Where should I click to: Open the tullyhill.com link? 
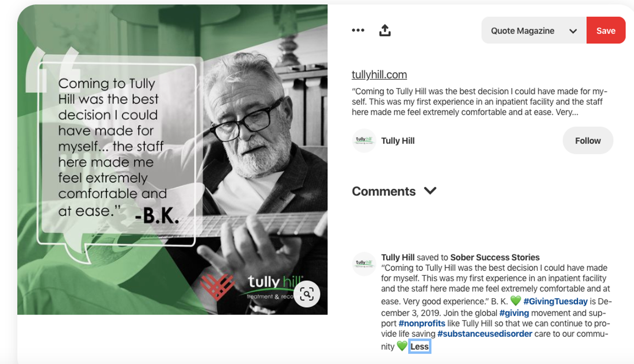379,75
